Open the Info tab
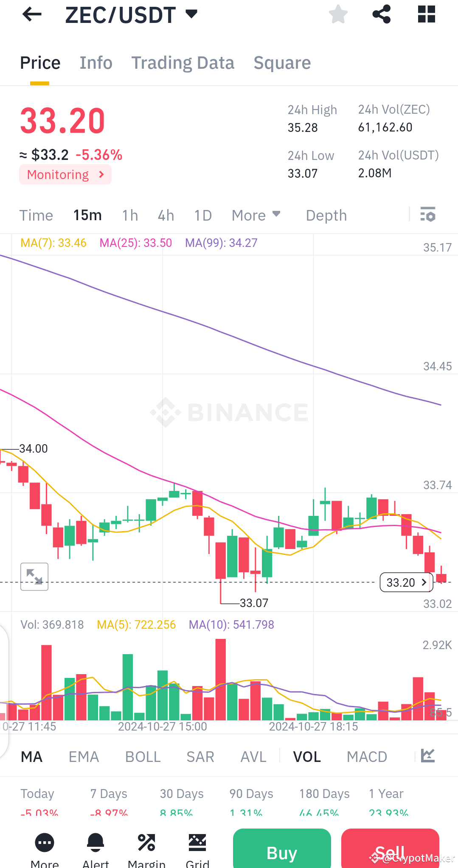Image resolution: width=458 pixels, height=868 pixels. 96,62
